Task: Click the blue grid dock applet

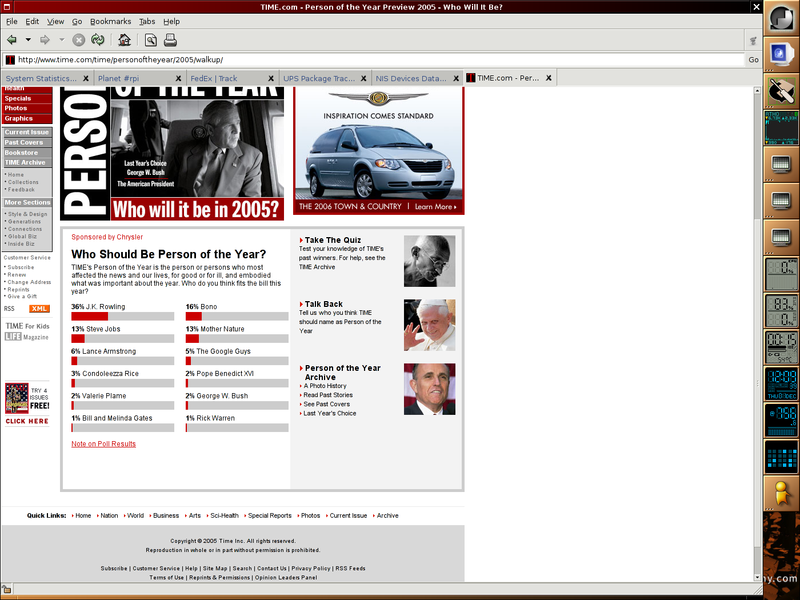Action: coord(782,456)
